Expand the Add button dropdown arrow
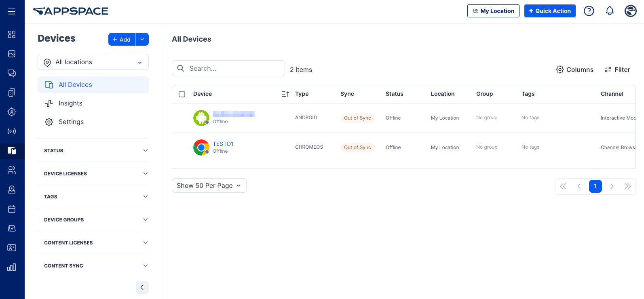This screenshot has width=644, height=299. pos(142,39)
